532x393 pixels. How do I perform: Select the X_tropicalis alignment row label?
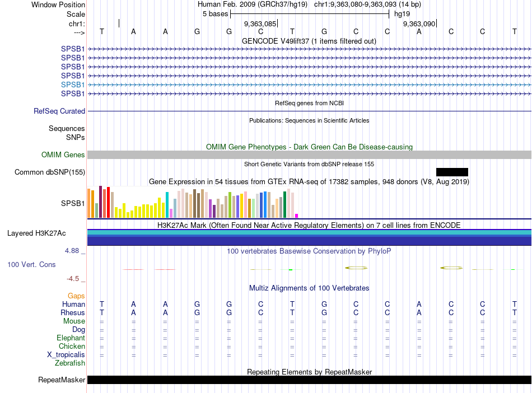click(x=66, y=355)
